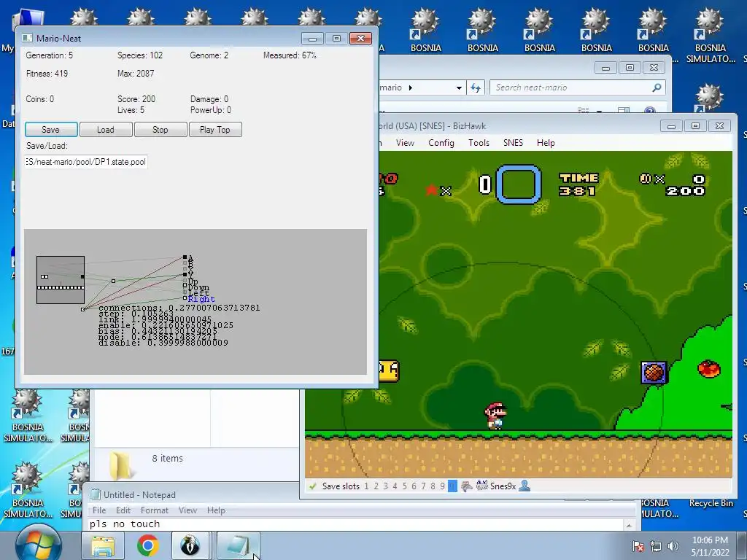Open the Help menu in Notepad
747x560 pixels.
[216, 510]
